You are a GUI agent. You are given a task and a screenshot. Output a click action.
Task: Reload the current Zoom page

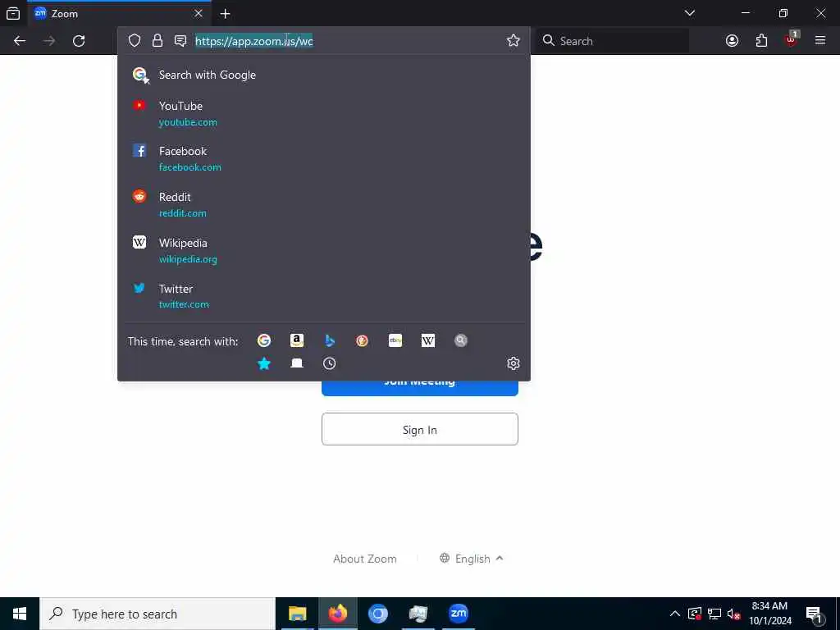[x=79, y=41]
